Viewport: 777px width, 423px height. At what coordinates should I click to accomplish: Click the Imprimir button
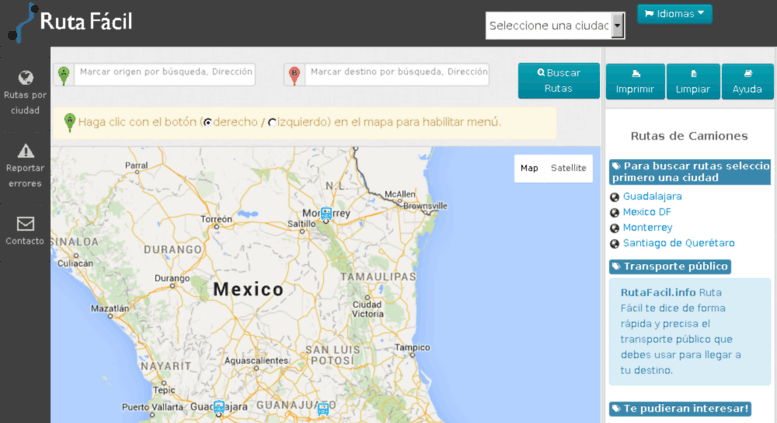pos(635,82)
